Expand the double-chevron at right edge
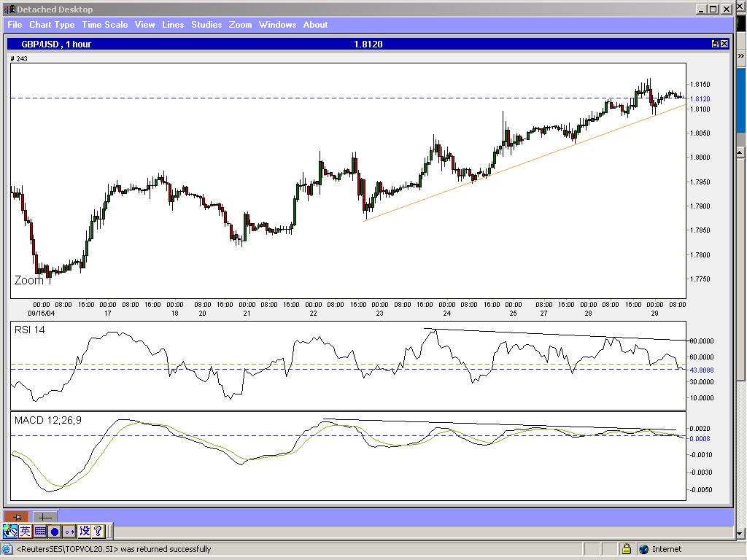747x560 pixels. (x=741, y=55)
